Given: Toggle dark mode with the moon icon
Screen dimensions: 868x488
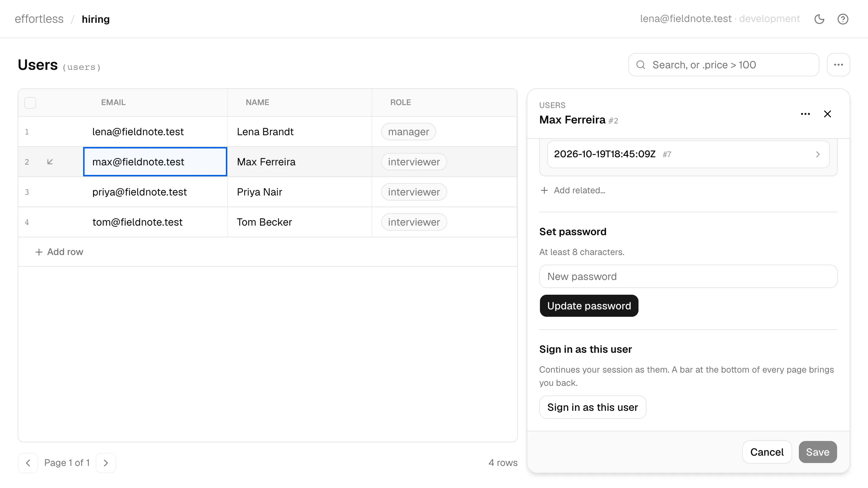Looking at the screenshot, I should [819, 19].
